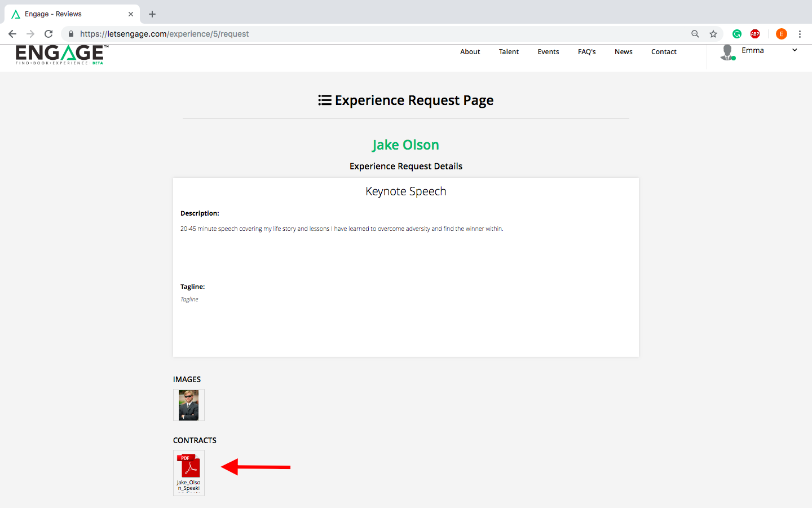Open the Chrome profile avatar E
This screenshot has height=508, width=812.
click(x=781, y=34)
